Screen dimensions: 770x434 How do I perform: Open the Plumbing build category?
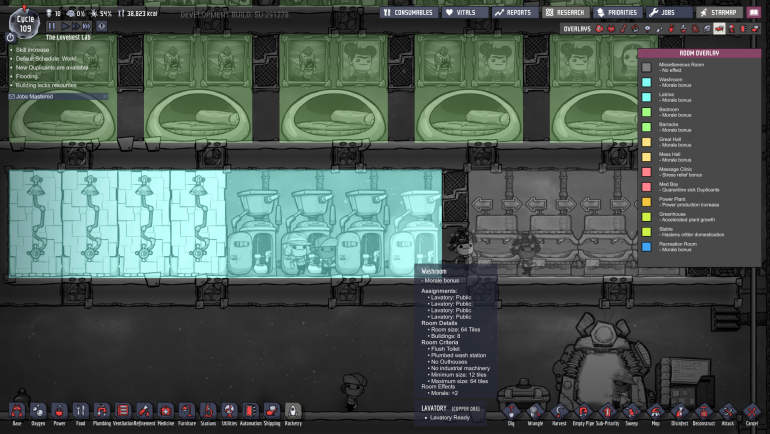102,411
